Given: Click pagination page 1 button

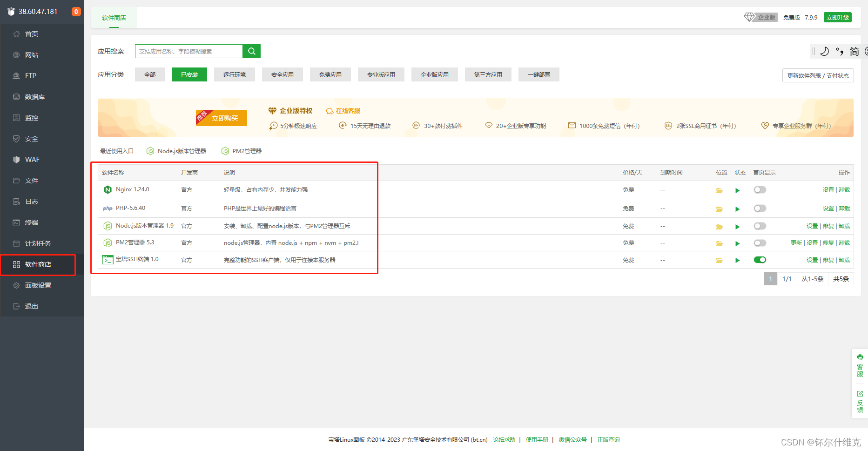Looking at the screenshot, I should coord(770,279).
